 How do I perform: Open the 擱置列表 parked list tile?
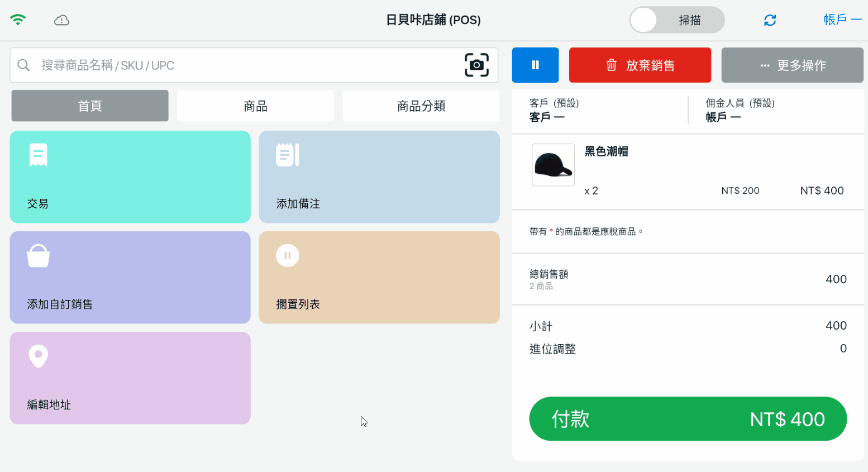tap(379, 277)
